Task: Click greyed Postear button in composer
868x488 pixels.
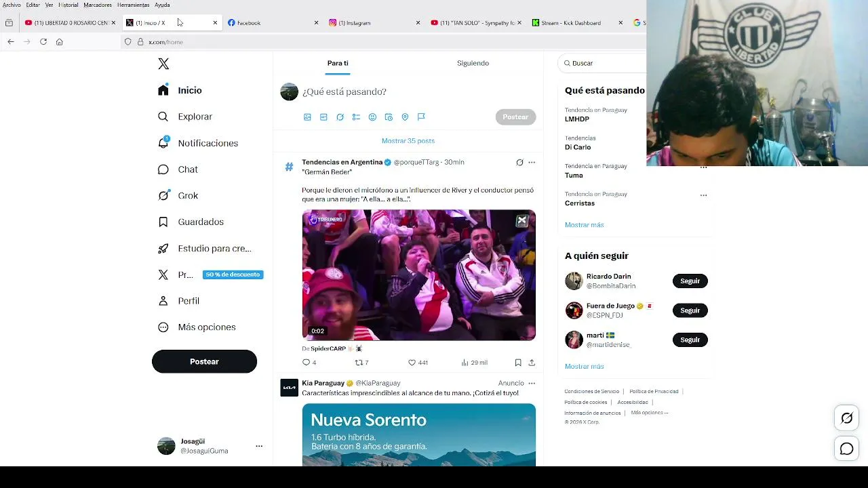Action: point(515,117)
